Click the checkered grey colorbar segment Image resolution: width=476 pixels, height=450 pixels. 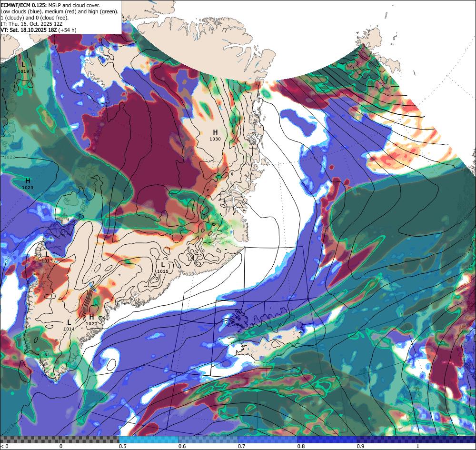[59, 440]
